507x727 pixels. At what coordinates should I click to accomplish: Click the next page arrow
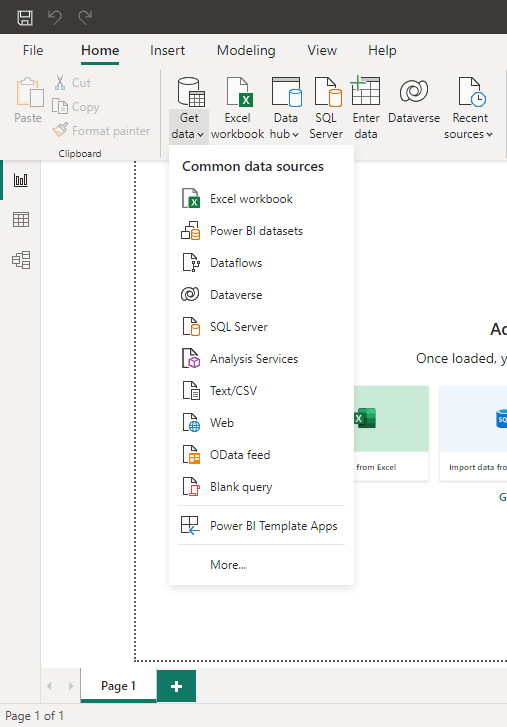[x=70, y=686]
